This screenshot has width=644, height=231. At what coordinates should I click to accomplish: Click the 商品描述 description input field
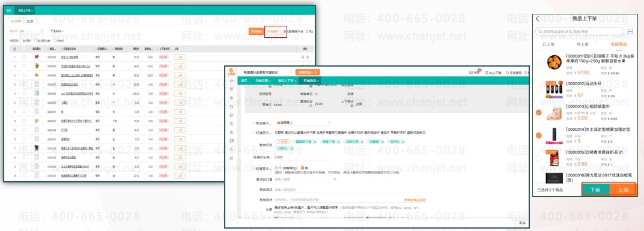pos(350,190)
